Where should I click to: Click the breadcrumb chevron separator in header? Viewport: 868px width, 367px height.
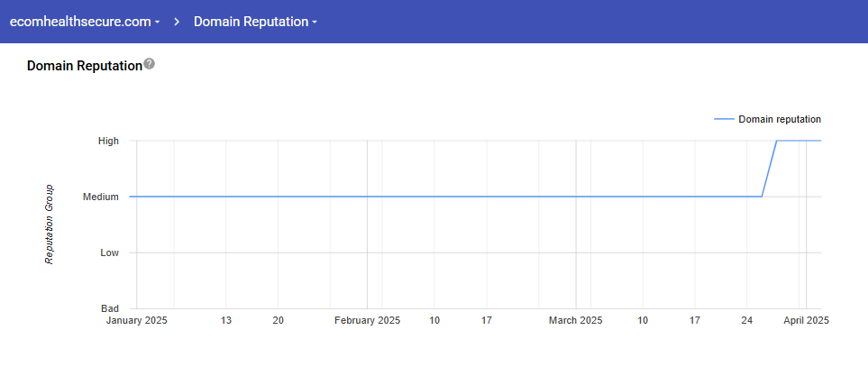[x=177, y=21]
